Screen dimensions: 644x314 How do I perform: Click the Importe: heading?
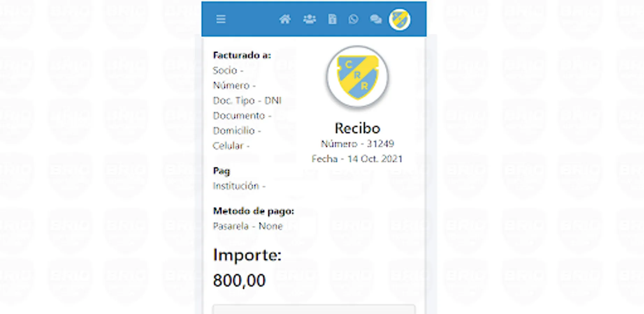pyautogui.click(x=247, y=255)
